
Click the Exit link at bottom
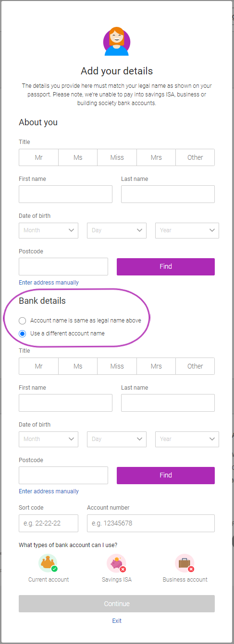(x=117, y=621)
